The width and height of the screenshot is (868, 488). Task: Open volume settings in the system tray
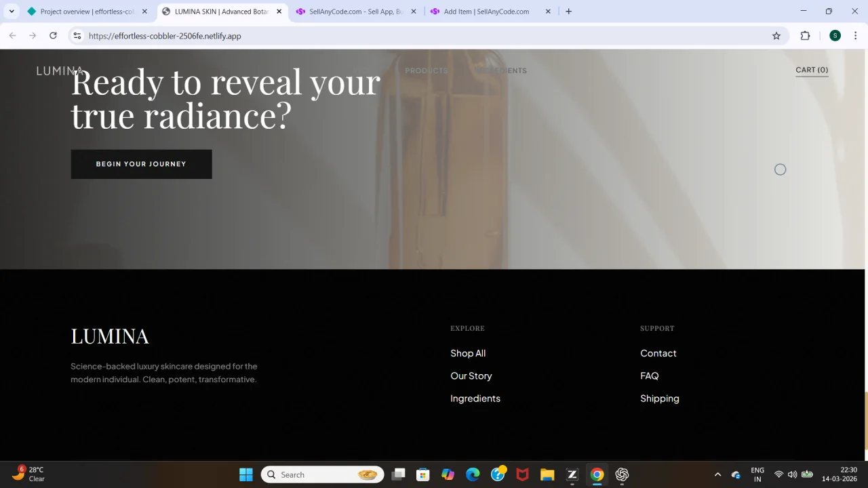point(792,474)
